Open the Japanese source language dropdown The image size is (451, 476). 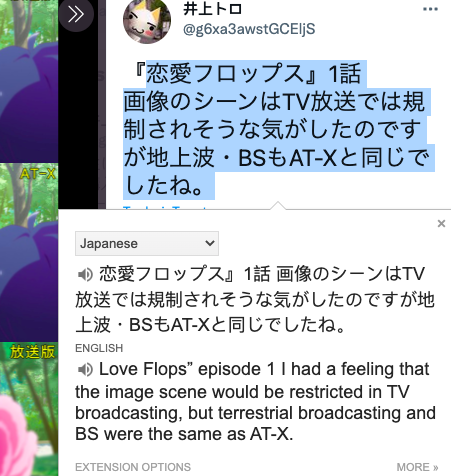(147, 243)
